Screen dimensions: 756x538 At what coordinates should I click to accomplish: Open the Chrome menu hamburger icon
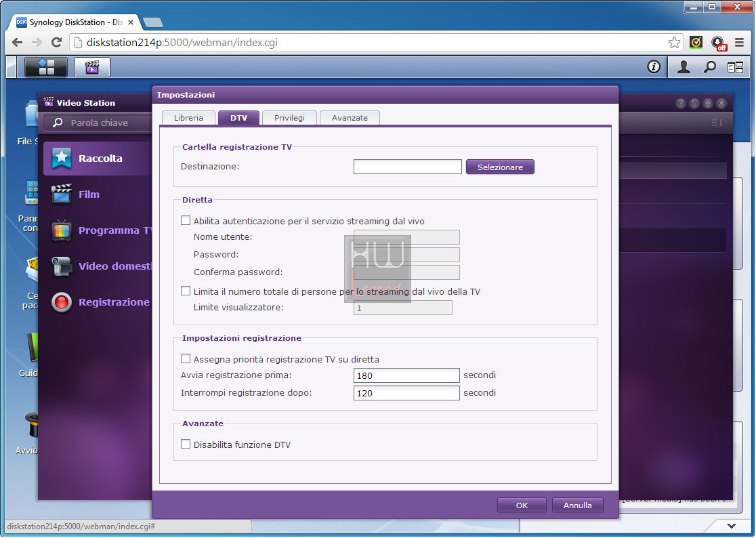(x=739, y=43)
